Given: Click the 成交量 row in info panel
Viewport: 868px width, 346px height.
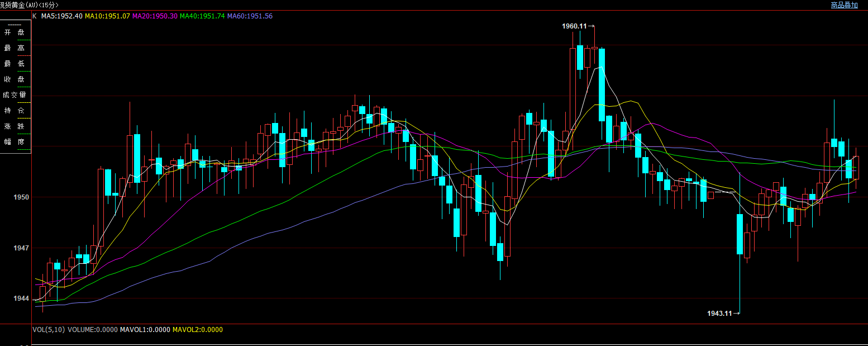Looking at the screenshot, I should tap(15, 95).
